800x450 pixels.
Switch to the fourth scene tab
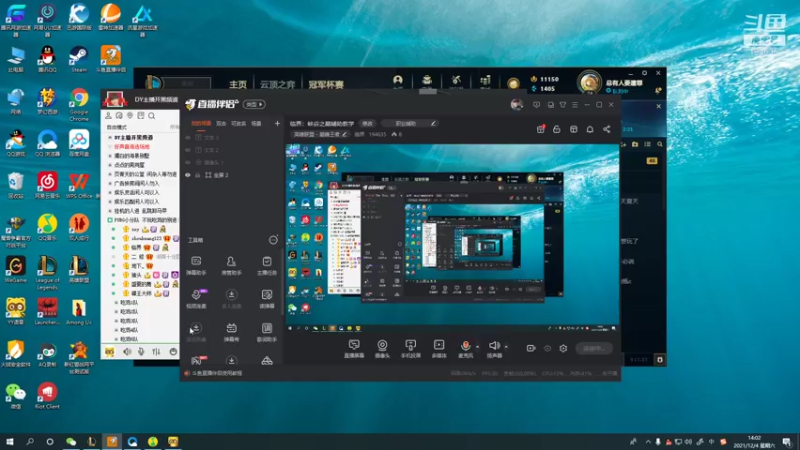256,123
